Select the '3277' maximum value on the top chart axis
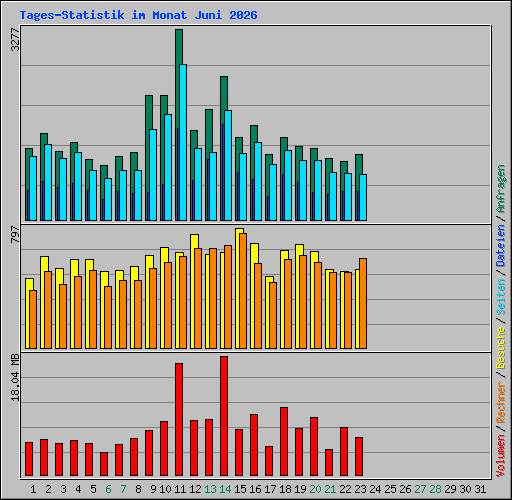 pyautogui.click(x=15, y=40)
